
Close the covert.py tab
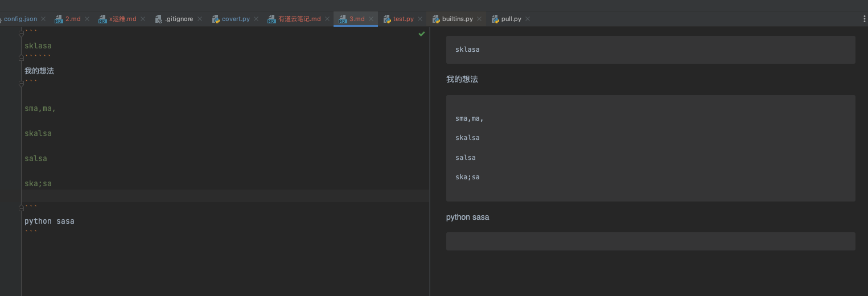256,19
